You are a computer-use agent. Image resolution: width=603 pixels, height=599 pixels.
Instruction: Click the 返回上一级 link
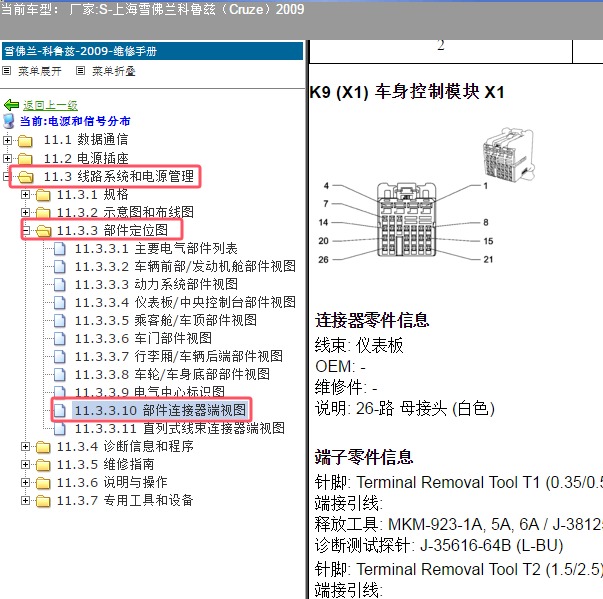pyautogui.click(x=50, y=105)
